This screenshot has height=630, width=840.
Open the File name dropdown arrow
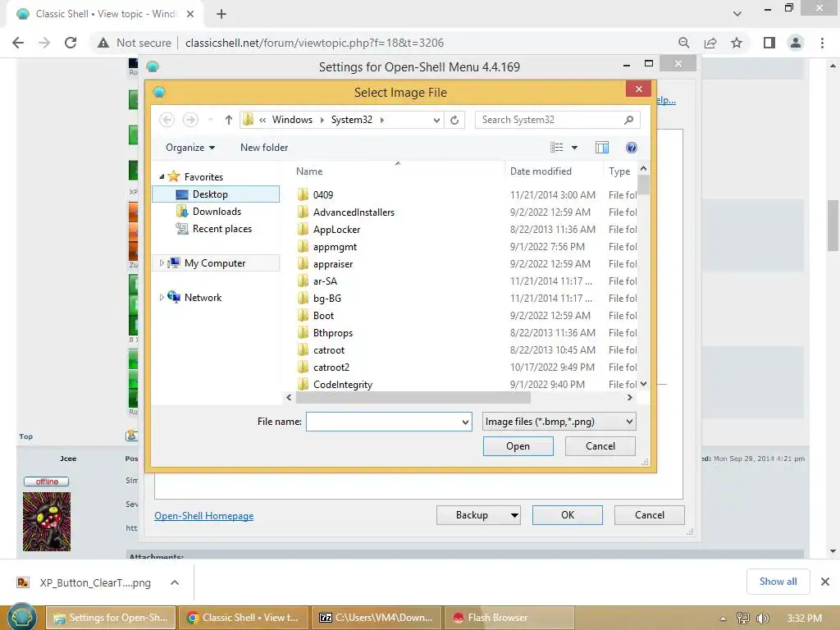465,422
